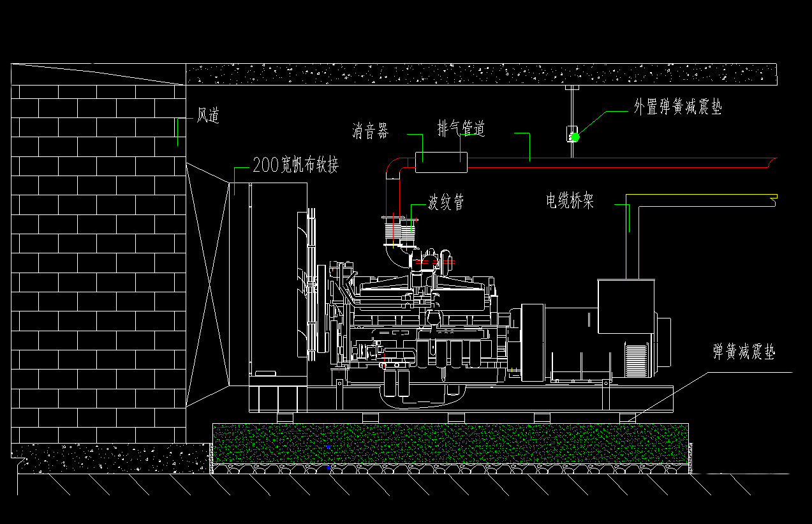Click the 电缆桥架 text label
Image resolution: width=812 pixels, height=524 pixels.
click(x=570, y=202)
